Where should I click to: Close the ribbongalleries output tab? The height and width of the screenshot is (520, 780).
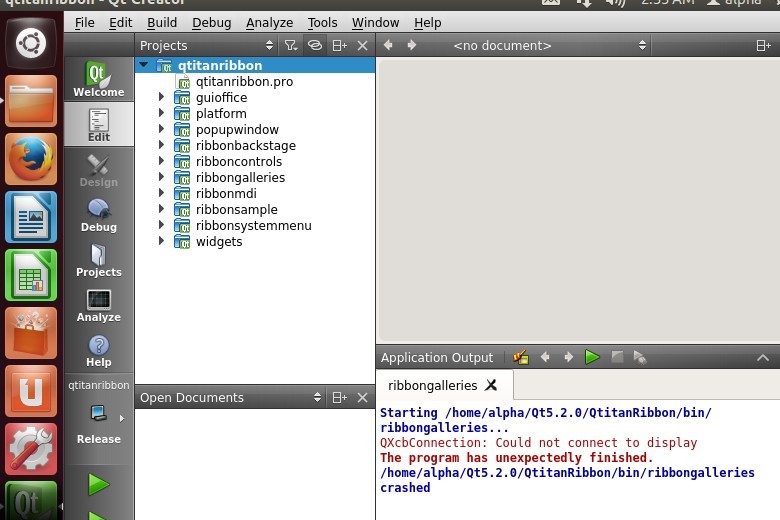click(x=491, y=385)
